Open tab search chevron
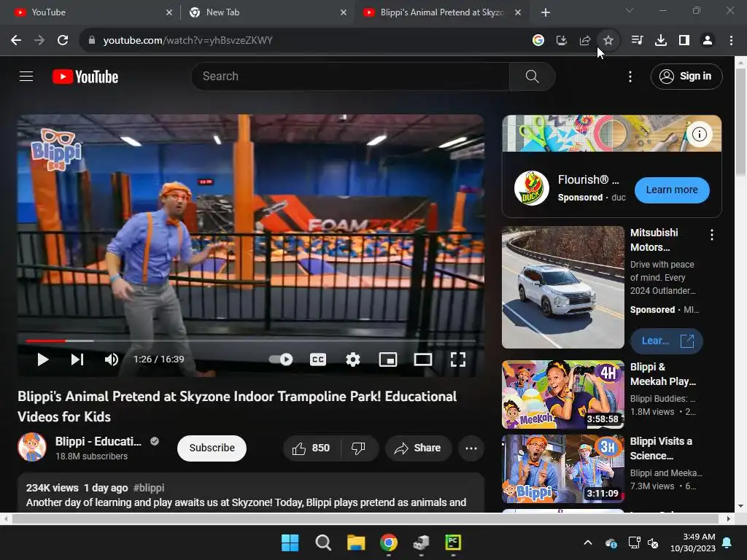Viewport: 747px width, 560px height. click(x=630, y=10)
